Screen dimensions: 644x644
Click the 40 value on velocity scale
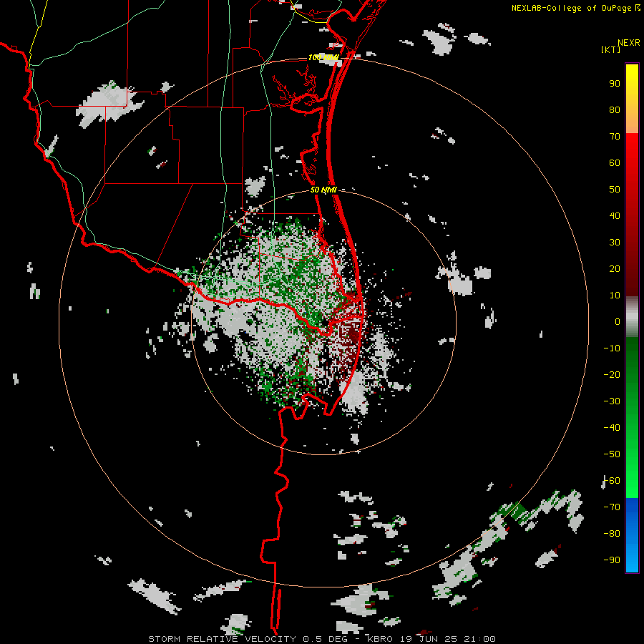click(615, 215)
